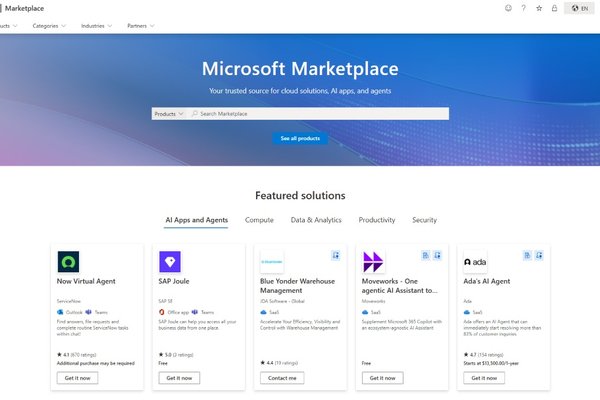Viewport: 600px width, 400px height.
Task: Click the ada logo
Action: click(x=475, y=262)
